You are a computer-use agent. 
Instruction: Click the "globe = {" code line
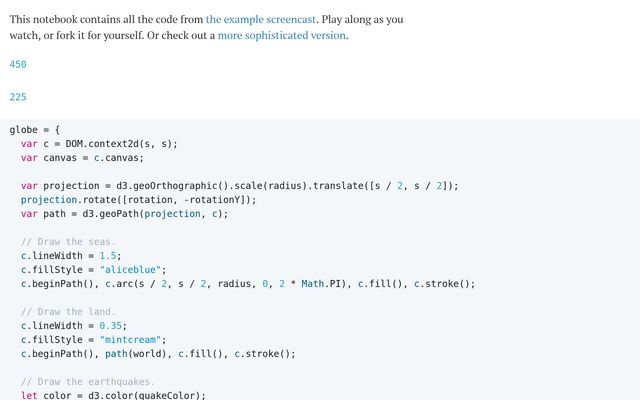(35, 130)
